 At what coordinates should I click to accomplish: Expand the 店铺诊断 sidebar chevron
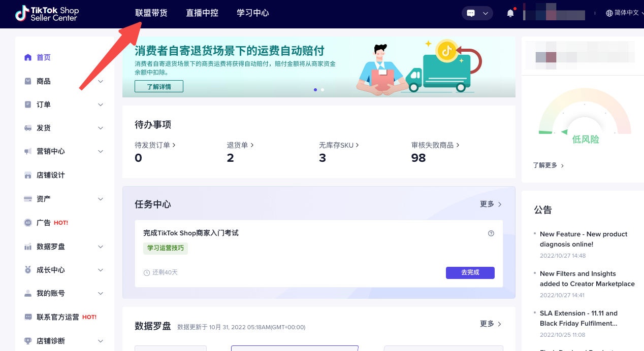100,340
